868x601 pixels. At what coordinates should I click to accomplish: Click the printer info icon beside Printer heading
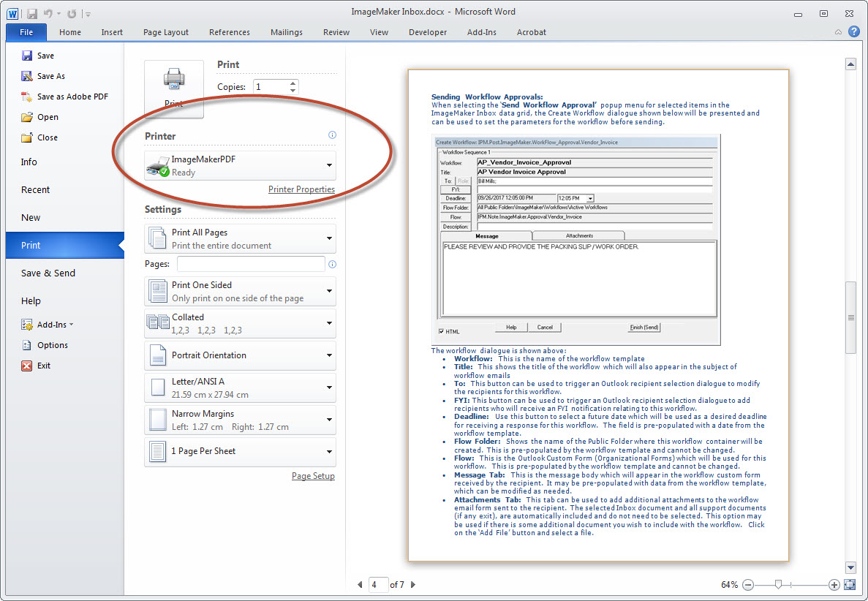[x=332, y=135]
